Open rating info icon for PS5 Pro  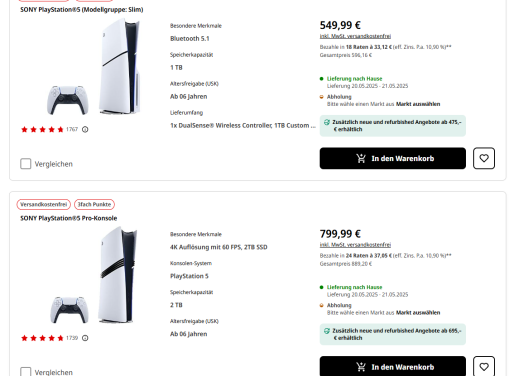(85, 338)
